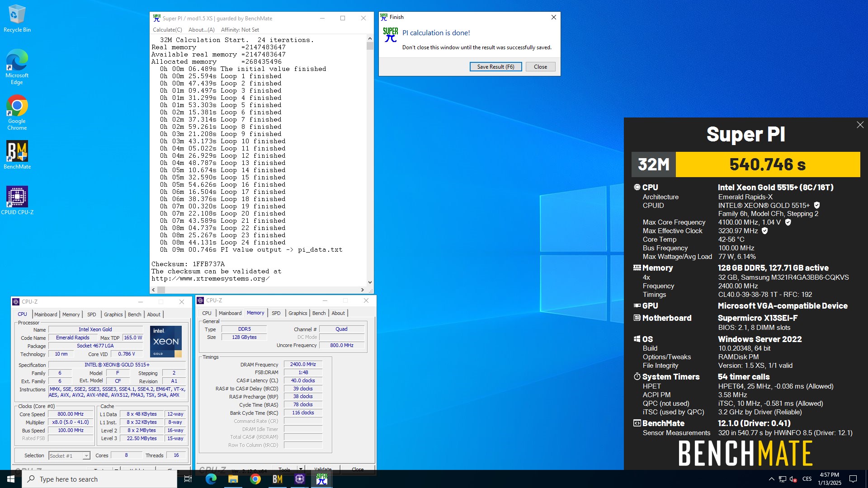This screenshot has height=488, width=868.
Task: Open the volume tray icon
Action: tap(793, 479)
